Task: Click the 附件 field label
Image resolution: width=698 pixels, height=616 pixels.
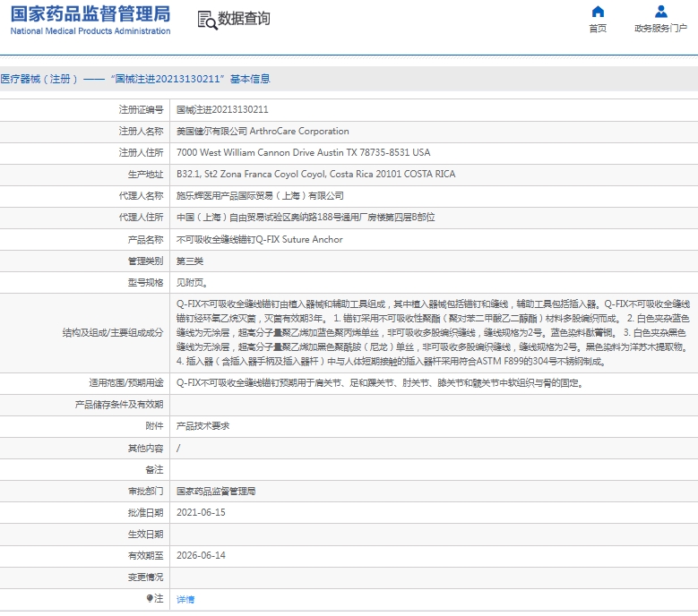Action: 154,426
